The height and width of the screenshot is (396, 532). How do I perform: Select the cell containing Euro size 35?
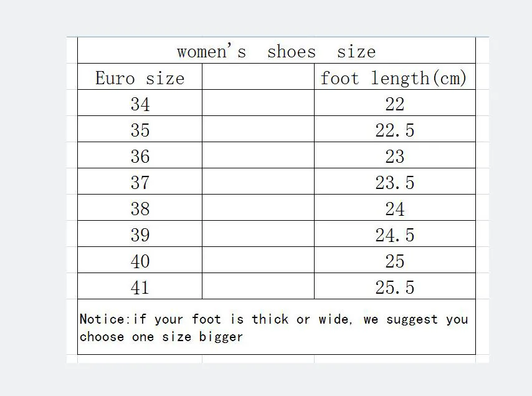[140, 128]
